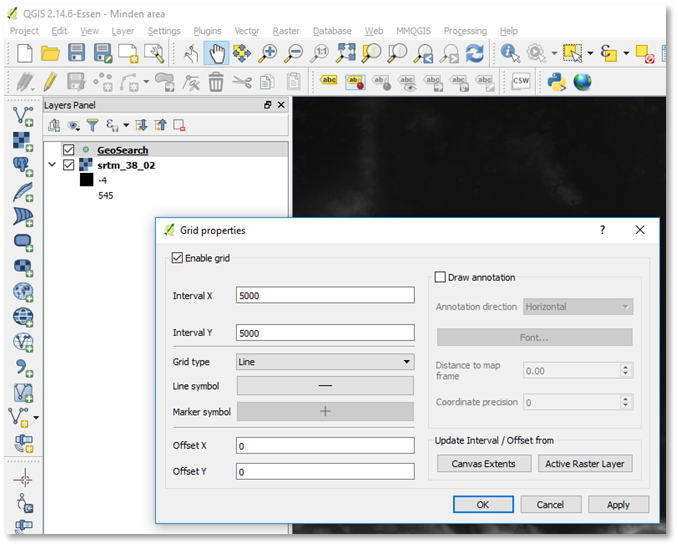The width and height of the screenshot is (678, 546).
Task: Uncheck the Enable grid checkbox
Action: tap(178, 258)
